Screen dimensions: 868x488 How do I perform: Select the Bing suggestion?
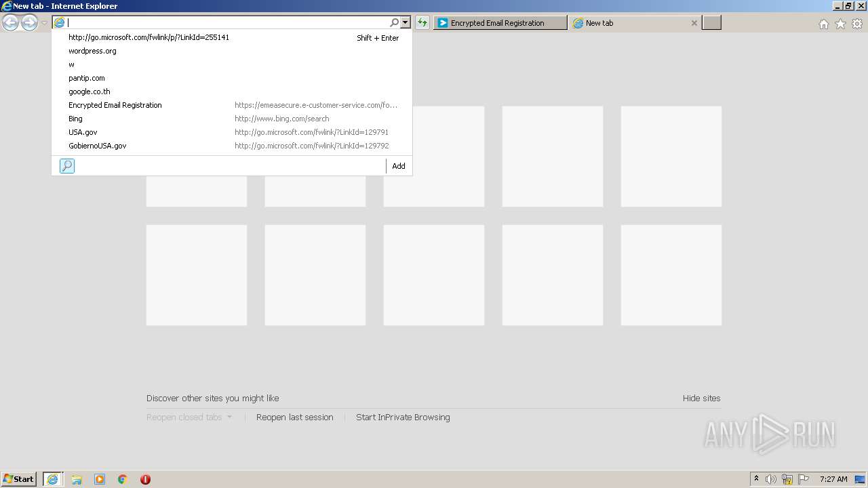coord(232,119)
